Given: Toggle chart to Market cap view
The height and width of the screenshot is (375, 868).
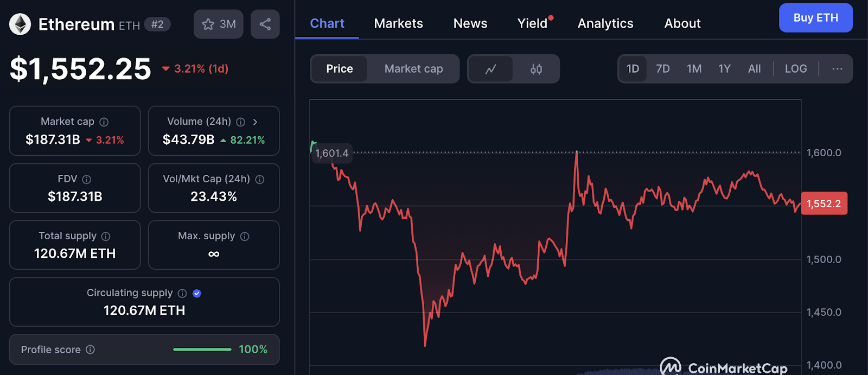Looking at the screenshot, I should tap(413, 69).
